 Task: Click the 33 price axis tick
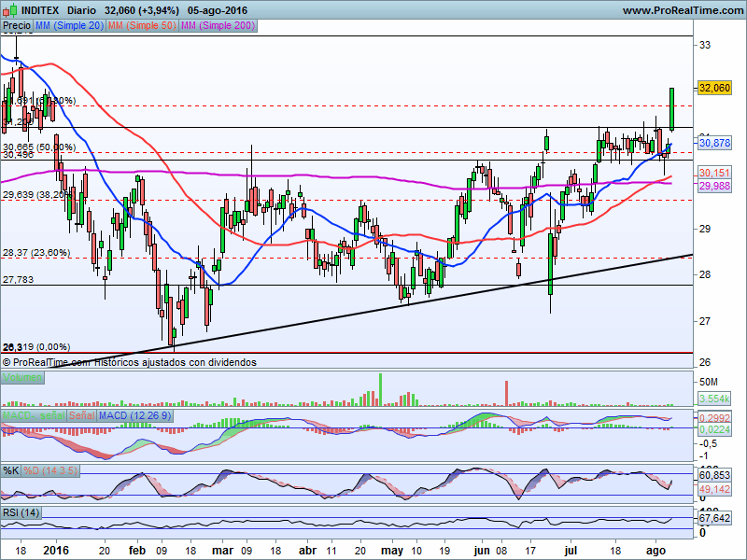(x=704, y=45)
